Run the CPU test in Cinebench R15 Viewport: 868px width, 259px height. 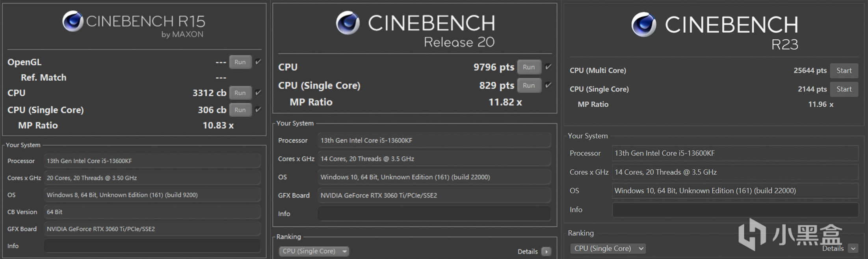click(240, 93)
